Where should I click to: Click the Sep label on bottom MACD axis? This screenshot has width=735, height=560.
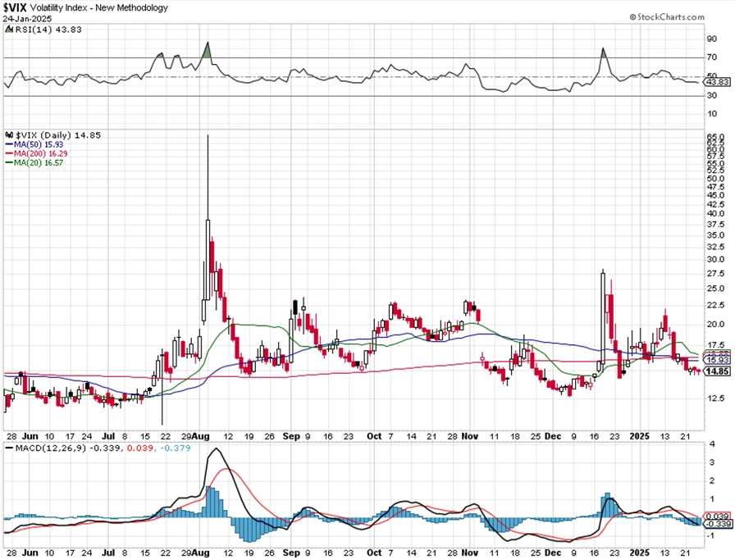point(291,553)
